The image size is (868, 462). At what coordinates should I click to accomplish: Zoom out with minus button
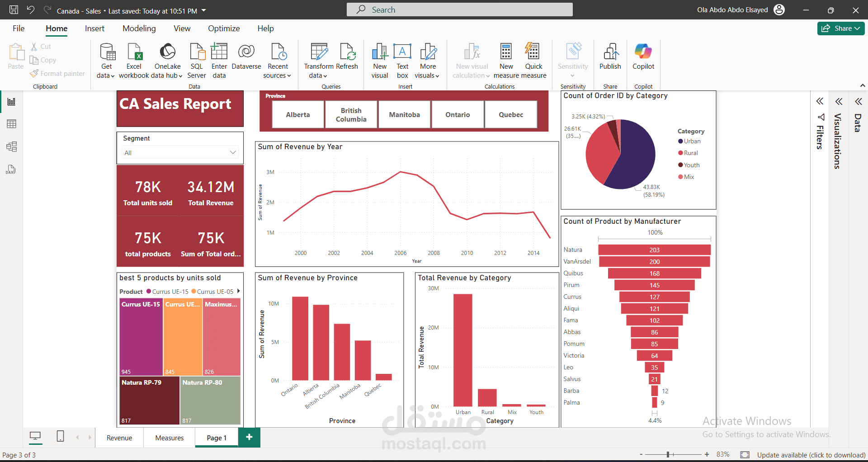click(x=641, y=454)
